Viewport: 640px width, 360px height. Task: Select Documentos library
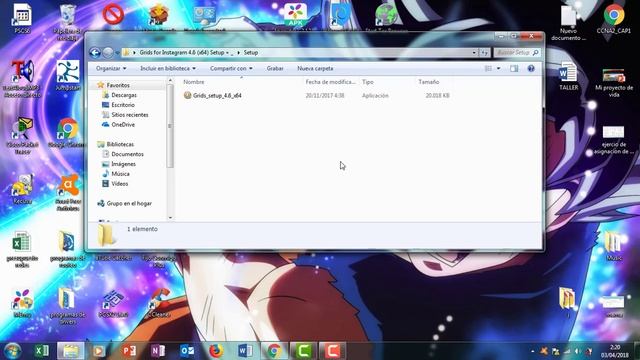[x=127, y=154]
